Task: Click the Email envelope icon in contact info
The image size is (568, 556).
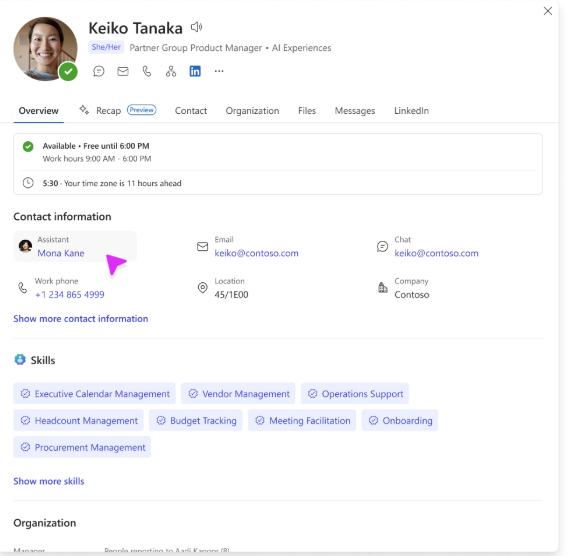Action: pos(202,247)
